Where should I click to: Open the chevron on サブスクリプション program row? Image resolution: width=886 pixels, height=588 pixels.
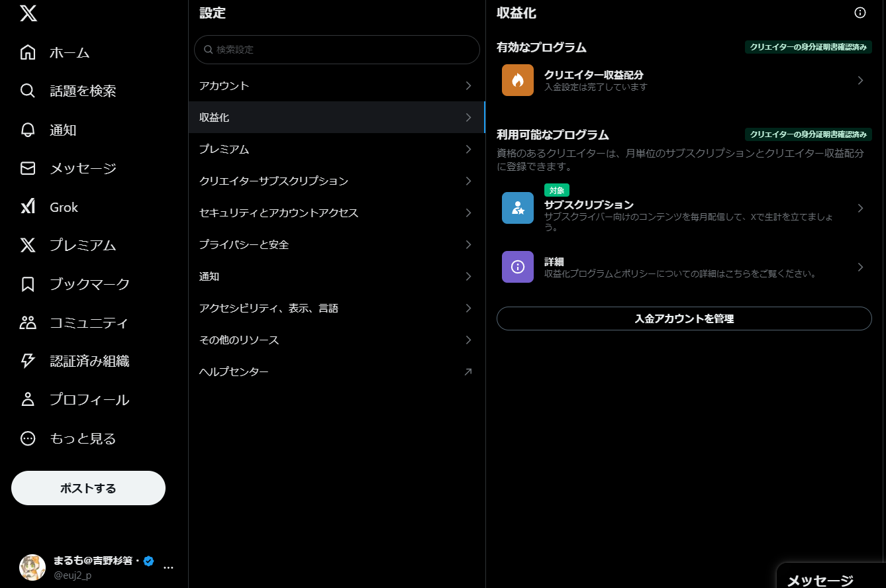pyautogui.click(x=860, y=208)
